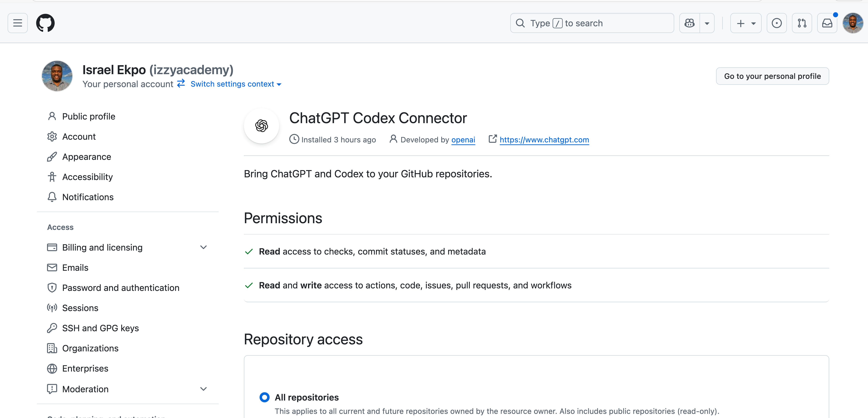868x418 pixels.
Task: Follow the openai developer link
Action: click(x=463, y=140)
